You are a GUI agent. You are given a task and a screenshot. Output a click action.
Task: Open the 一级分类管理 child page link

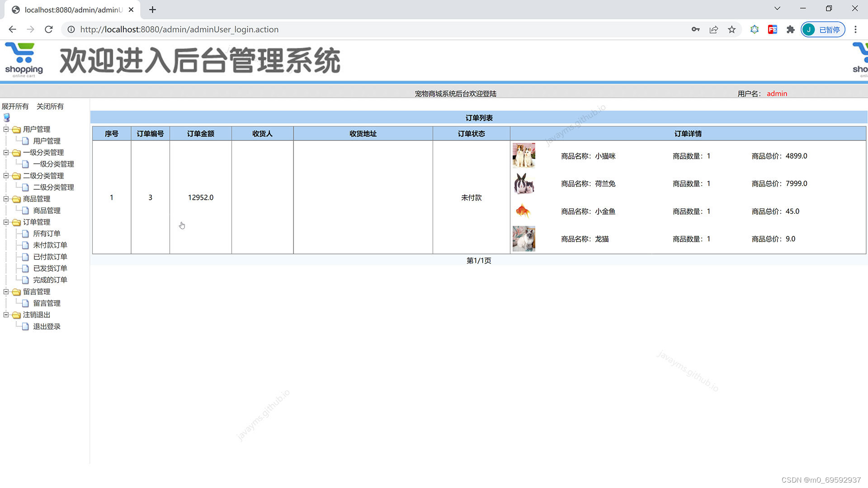coord(53,164)
